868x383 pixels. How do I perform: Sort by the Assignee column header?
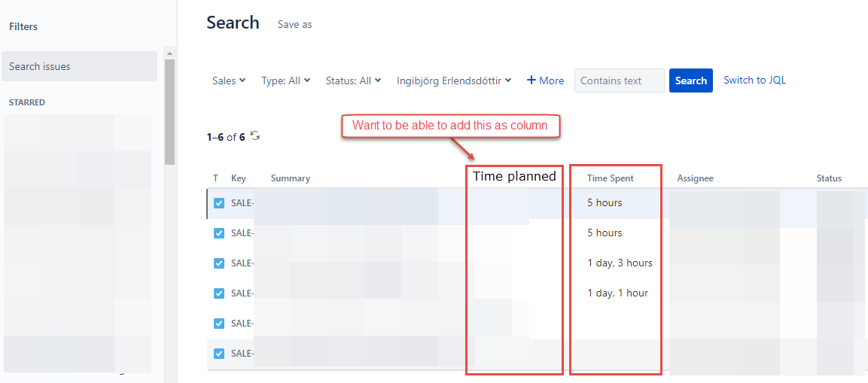tap(695, 178)
